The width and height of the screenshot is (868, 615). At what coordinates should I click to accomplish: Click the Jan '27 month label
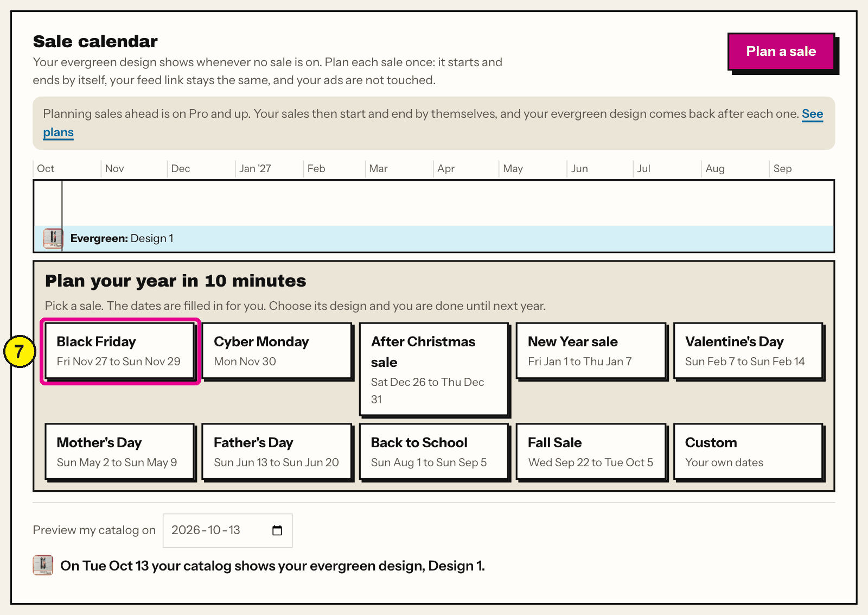(x=255, y=169)
